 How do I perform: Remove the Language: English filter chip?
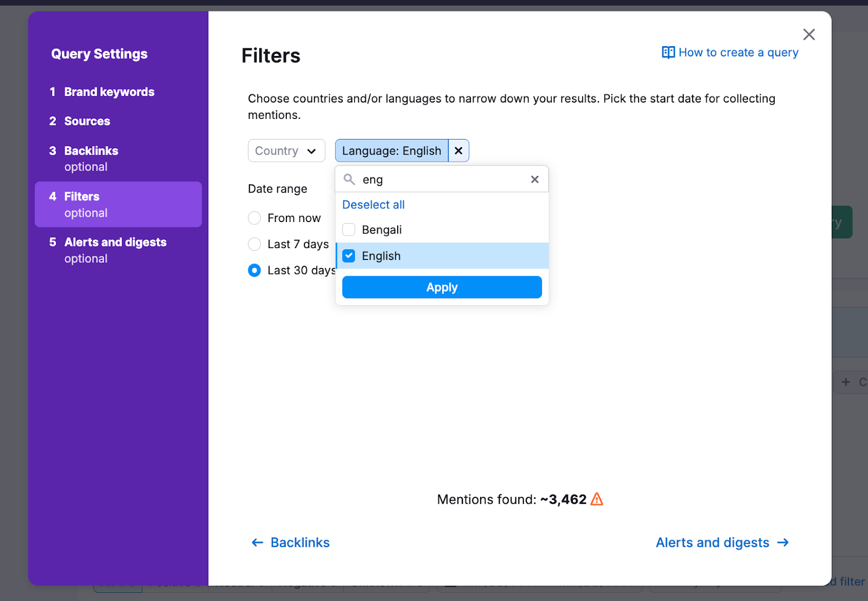(458, 150)
